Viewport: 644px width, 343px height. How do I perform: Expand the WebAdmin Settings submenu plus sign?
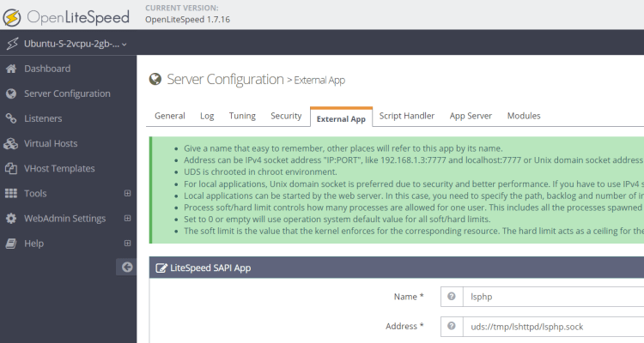click(127, 219)
